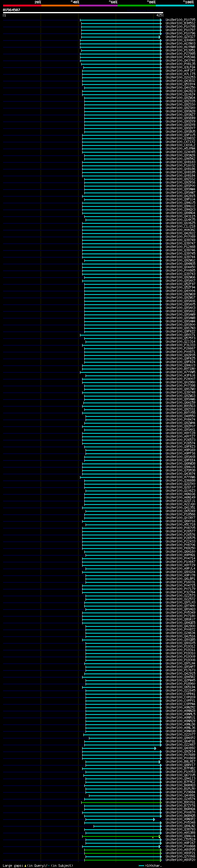Select the UniRef100_P00871 label
The height and width of the screenshot is (868, 197).
click(180, 352)
